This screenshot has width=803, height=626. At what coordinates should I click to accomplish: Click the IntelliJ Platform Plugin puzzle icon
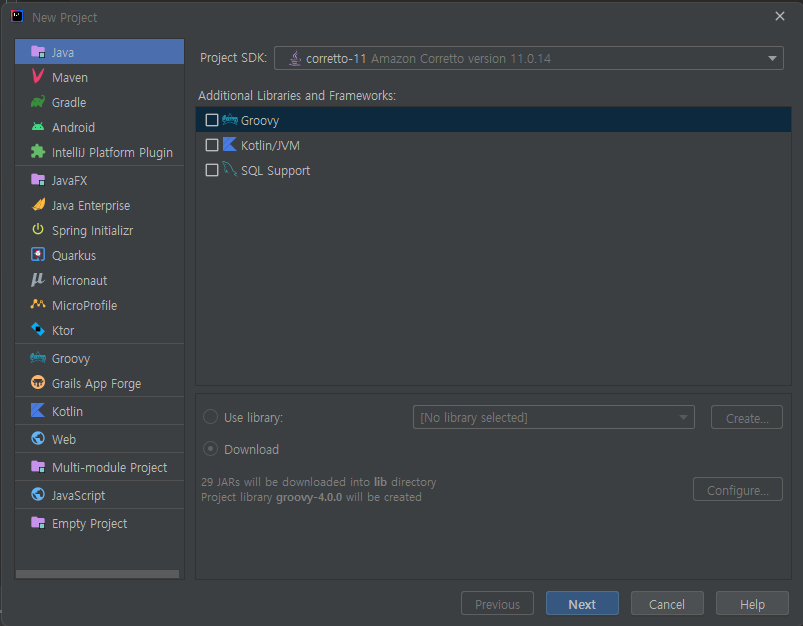[x=38, y=152]
